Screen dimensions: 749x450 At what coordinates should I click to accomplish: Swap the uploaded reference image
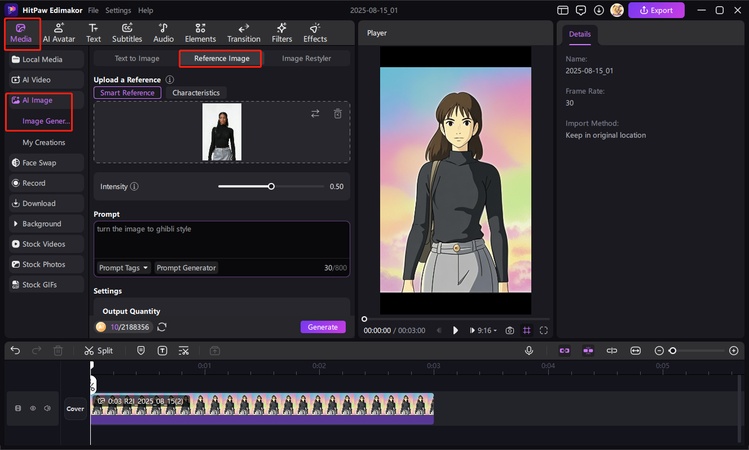click(315, 114)
